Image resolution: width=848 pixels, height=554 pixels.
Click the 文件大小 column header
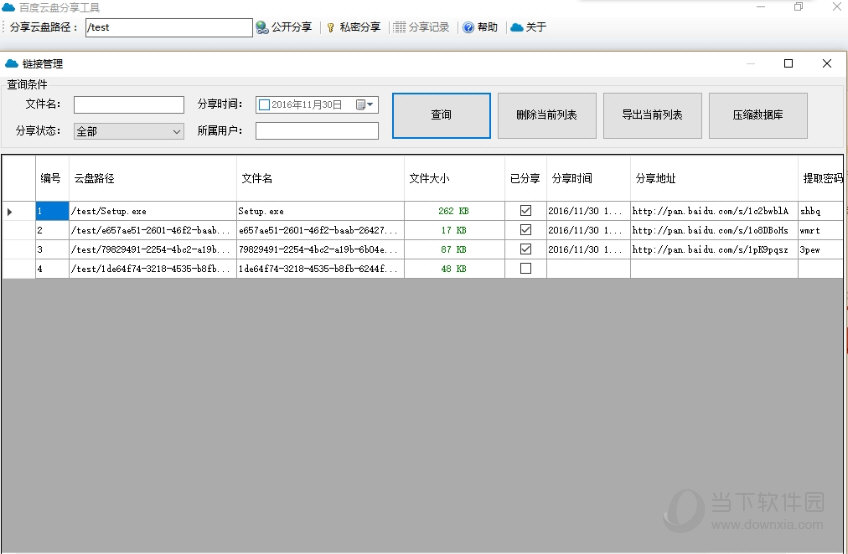(454, 179)
